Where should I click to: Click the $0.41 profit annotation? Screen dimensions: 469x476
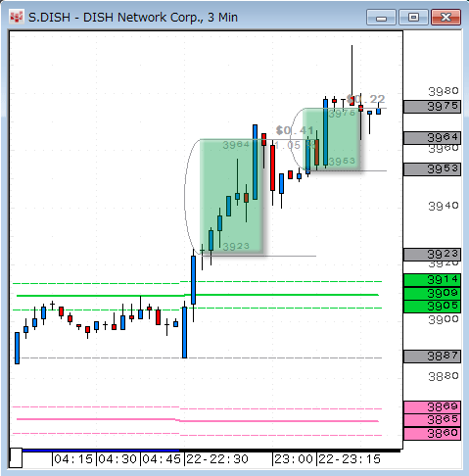pos(295,130)
